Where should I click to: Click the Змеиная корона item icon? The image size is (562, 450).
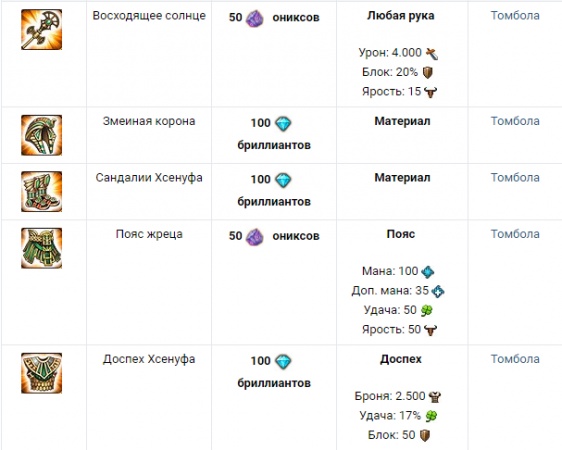tap(42, 135)
